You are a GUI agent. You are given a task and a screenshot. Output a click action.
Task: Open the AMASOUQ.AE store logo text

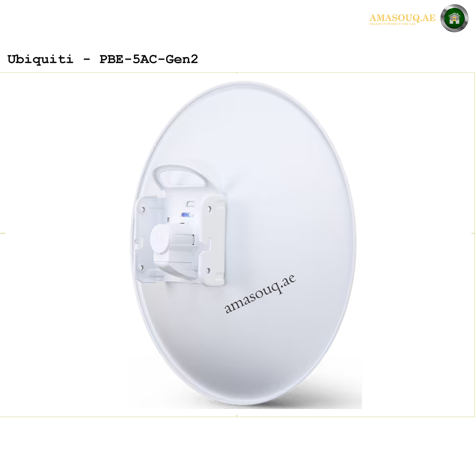coord(402,18)
